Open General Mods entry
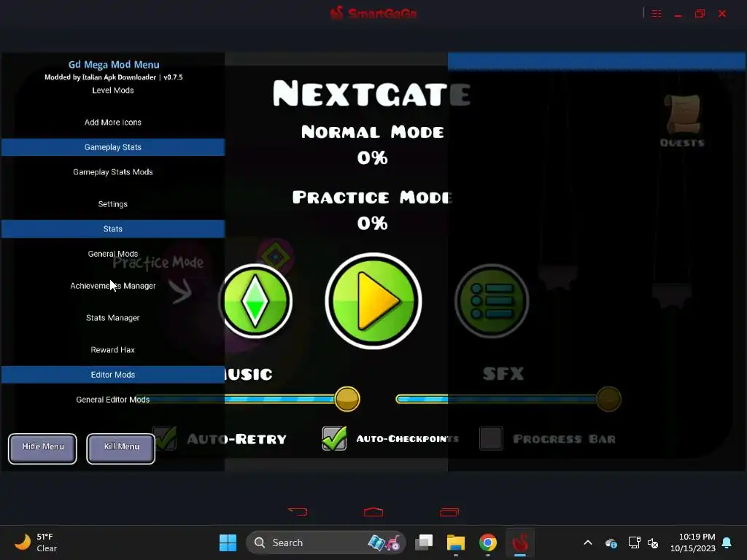Image resolution: width=747 pixels, height=560 pixels. (x=113, y=254)
